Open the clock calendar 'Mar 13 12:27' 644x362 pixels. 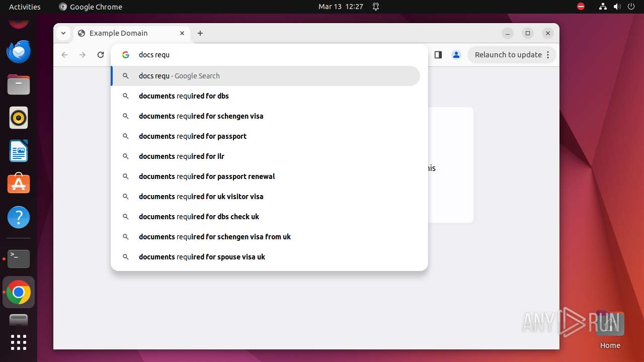coord(341,7)
